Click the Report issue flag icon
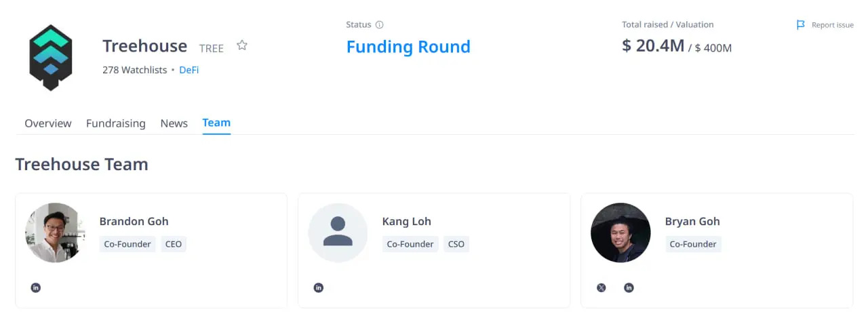 coord(801,25)
